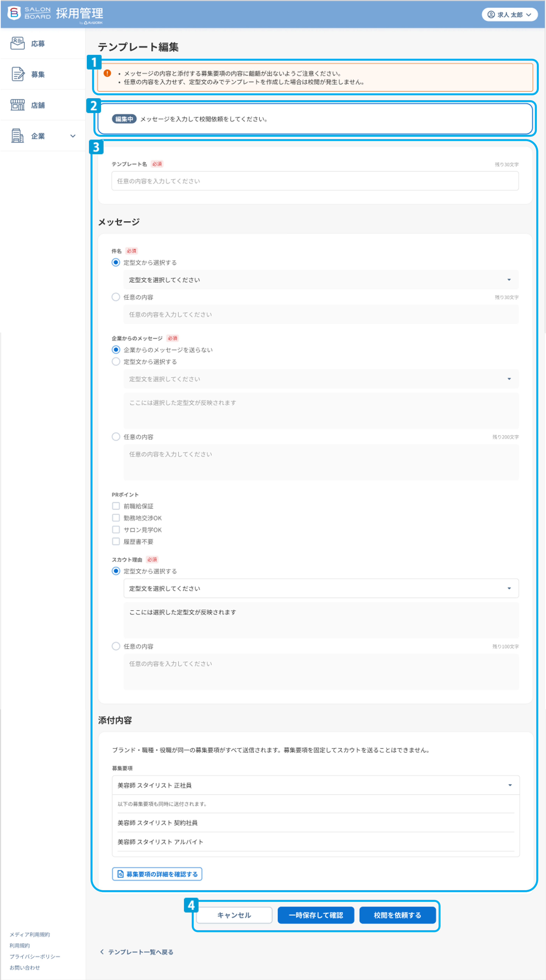
Task: Click the back chevron beside テンプレート一覧へ戻る
Action: (102, 952)
